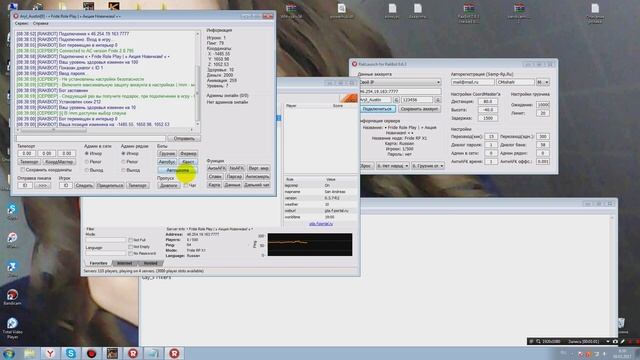The image size is (640, 360).
Task: Click the mail@mail.ru email field
Action: [472, 82]
